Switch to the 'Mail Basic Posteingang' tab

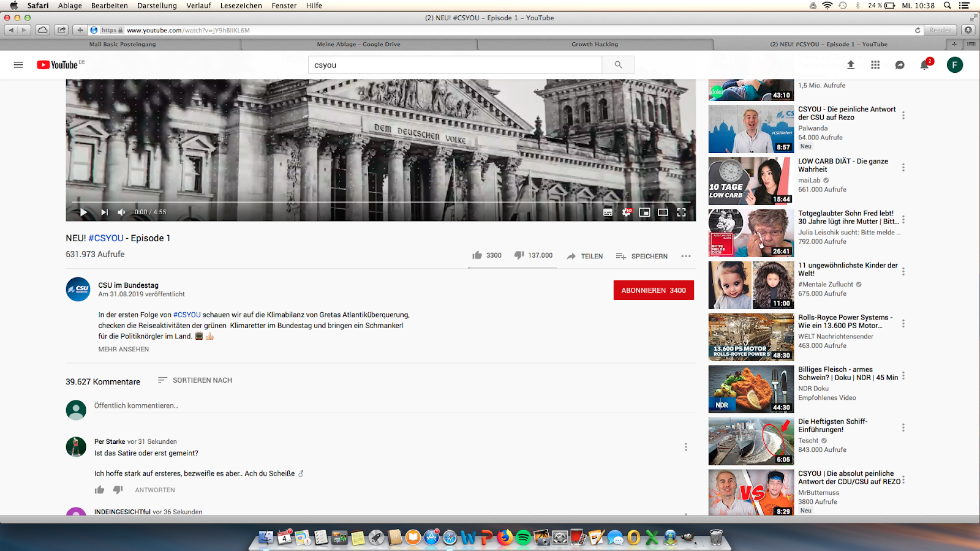123,44
